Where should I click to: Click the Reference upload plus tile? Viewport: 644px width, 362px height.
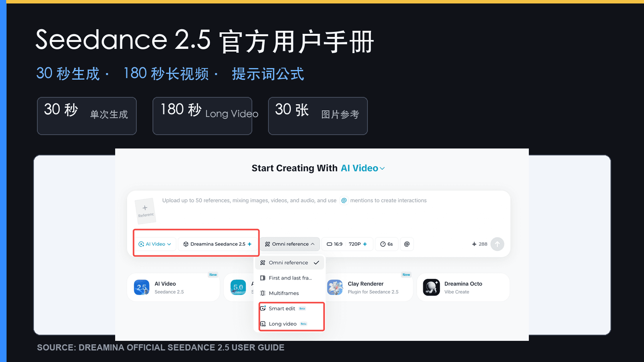click(146, 211)
